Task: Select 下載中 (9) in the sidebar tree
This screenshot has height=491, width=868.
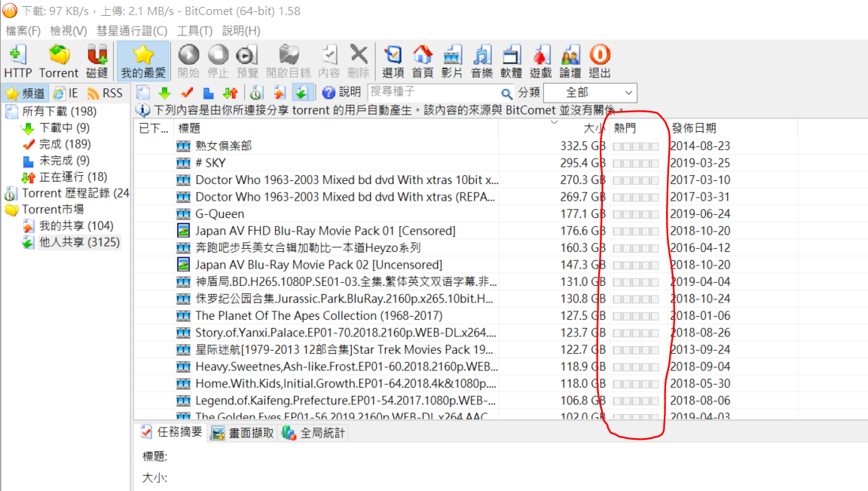Action: tap(64, 128)
